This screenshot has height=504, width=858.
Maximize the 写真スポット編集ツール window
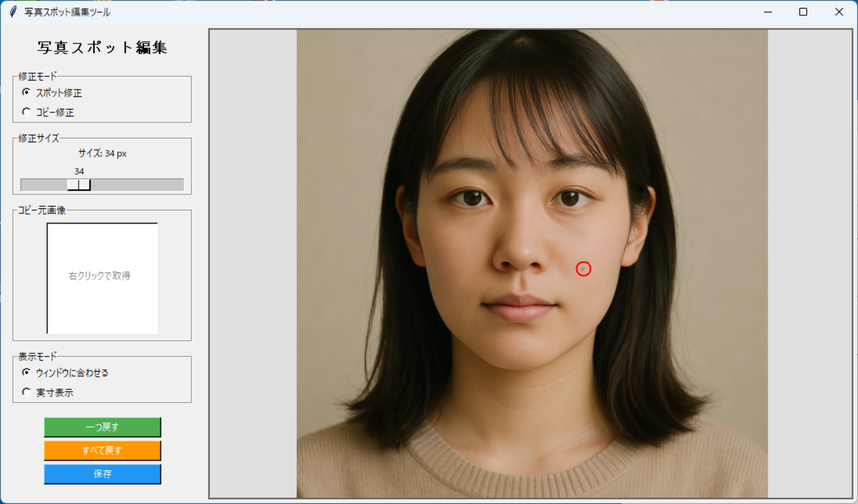pos(803,12)
